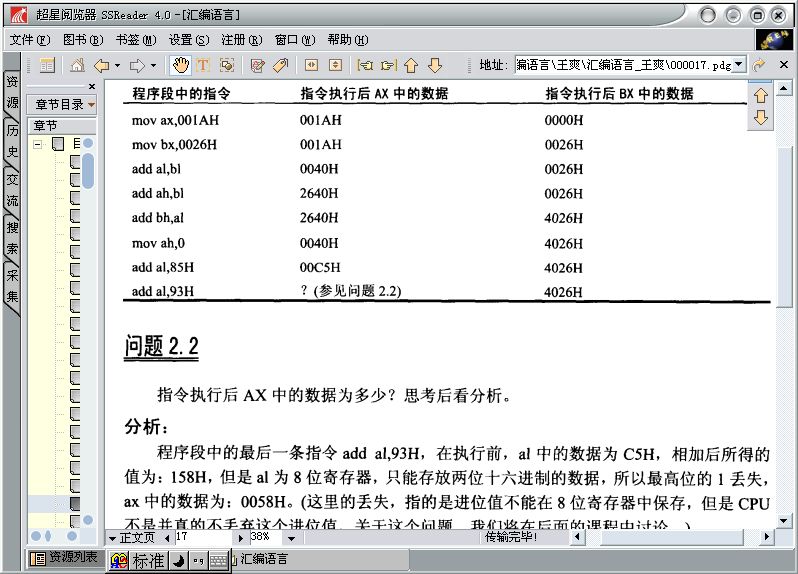Click the 章节 column header
Image resolution: width=798 pixels, height=574 pixels.
click(62, 125)
